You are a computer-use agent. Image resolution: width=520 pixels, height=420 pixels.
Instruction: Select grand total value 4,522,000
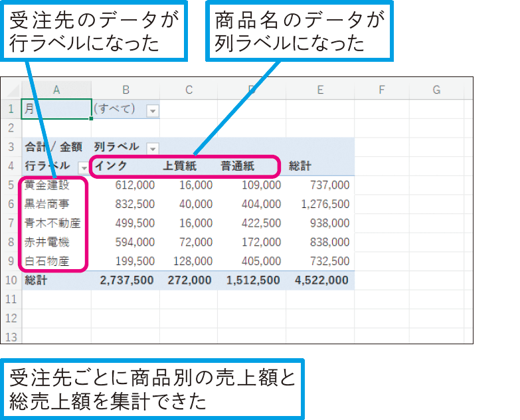321,280
